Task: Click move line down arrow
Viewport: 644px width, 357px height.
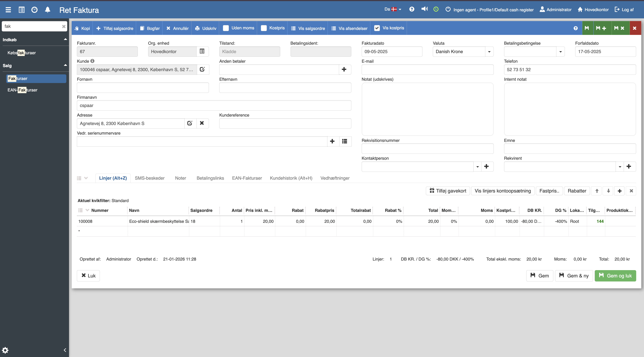Action: [x=608, y=191]
